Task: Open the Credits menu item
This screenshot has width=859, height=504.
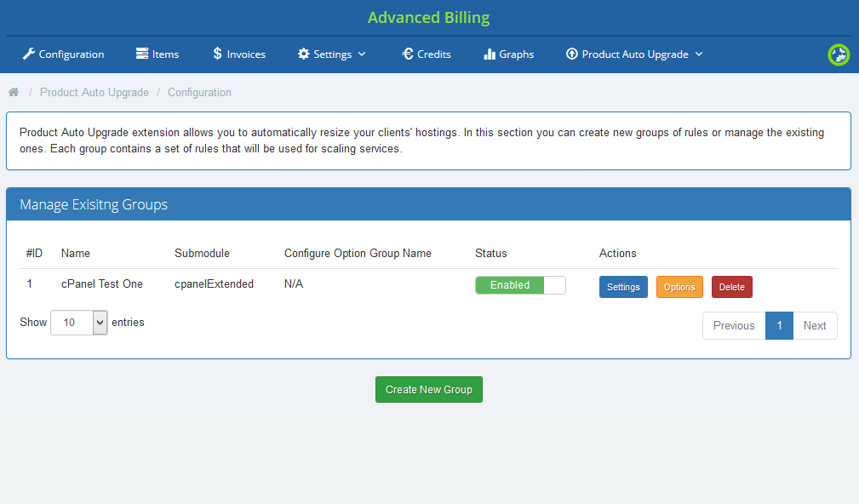Action: tap(433, 54)
